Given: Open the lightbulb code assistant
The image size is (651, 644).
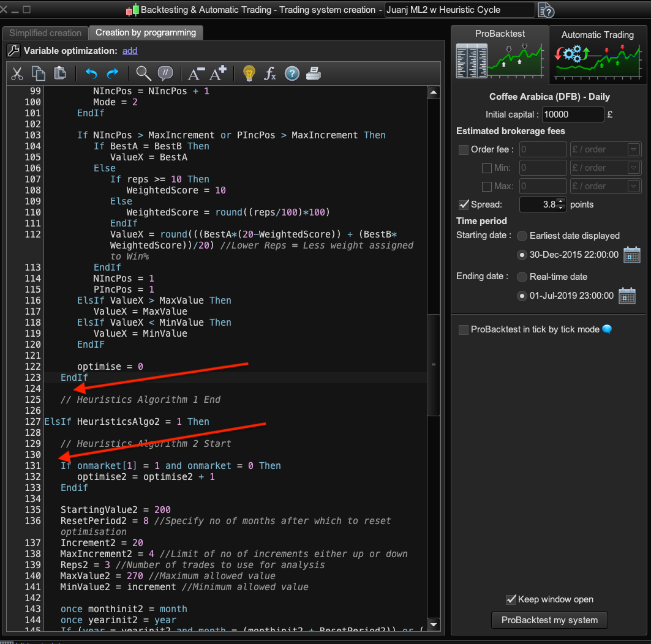Looking at the screenshot, I should (249, 74).
